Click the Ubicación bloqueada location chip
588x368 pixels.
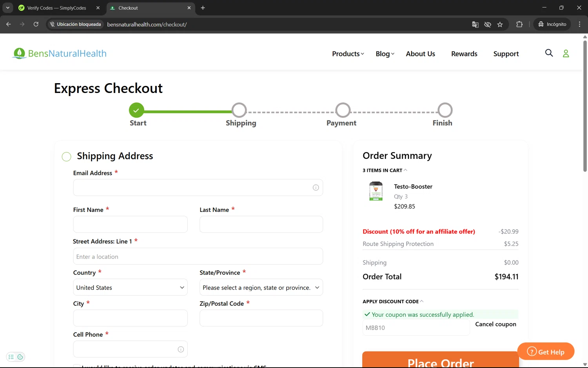[x=75, y=24]
